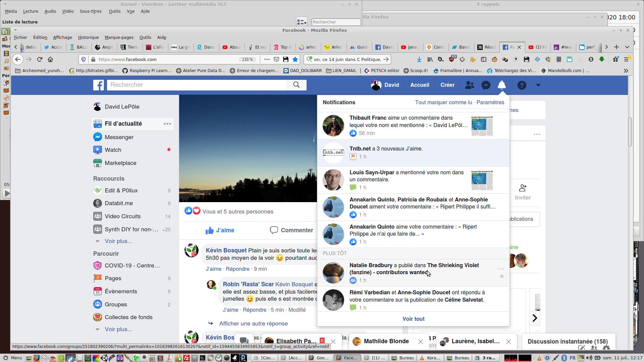Click the thumbs-up J'aime button on the post
This screenshot has width=644, height=362.
pos(220,230)
